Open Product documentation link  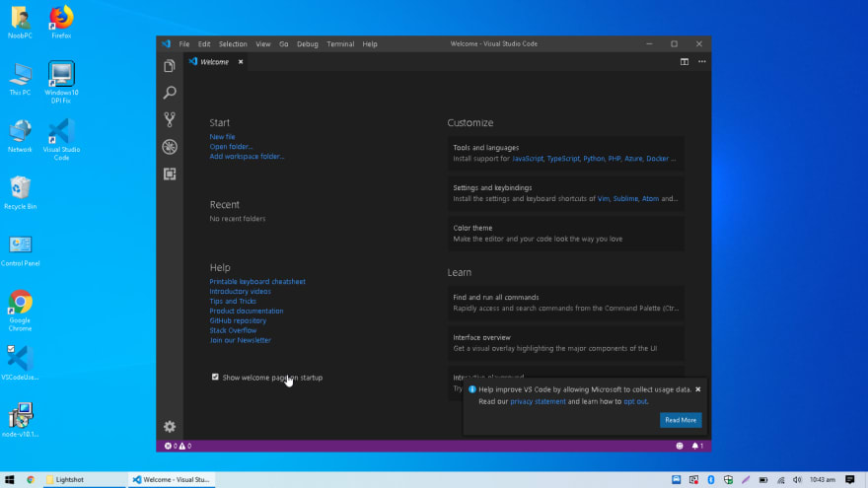(x=247, y=311)
